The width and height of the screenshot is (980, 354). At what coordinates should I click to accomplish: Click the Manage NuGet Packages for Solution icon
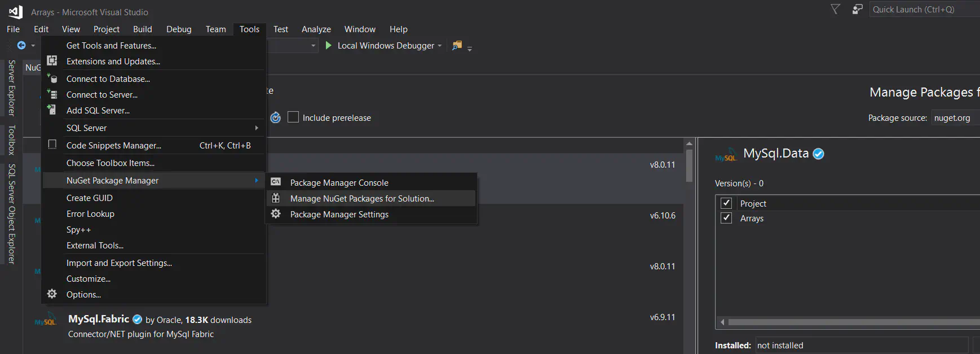276,198
